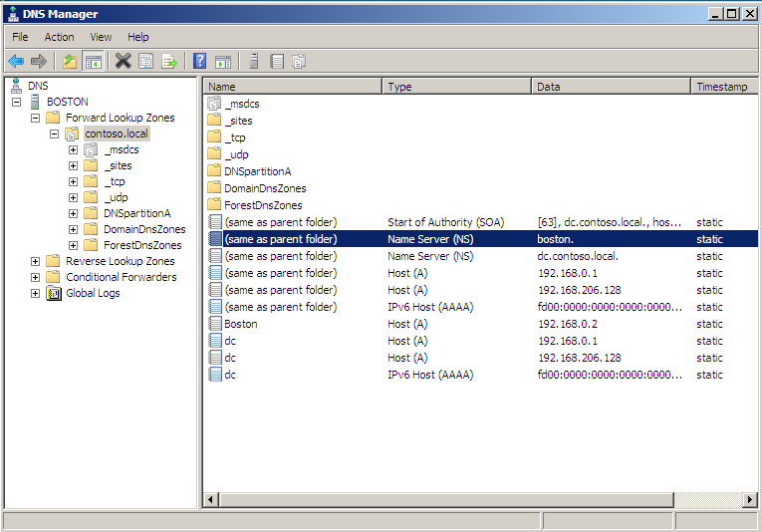Click the New Server toolbar icon
Viewport: 762px width, 532px height.
254,61
